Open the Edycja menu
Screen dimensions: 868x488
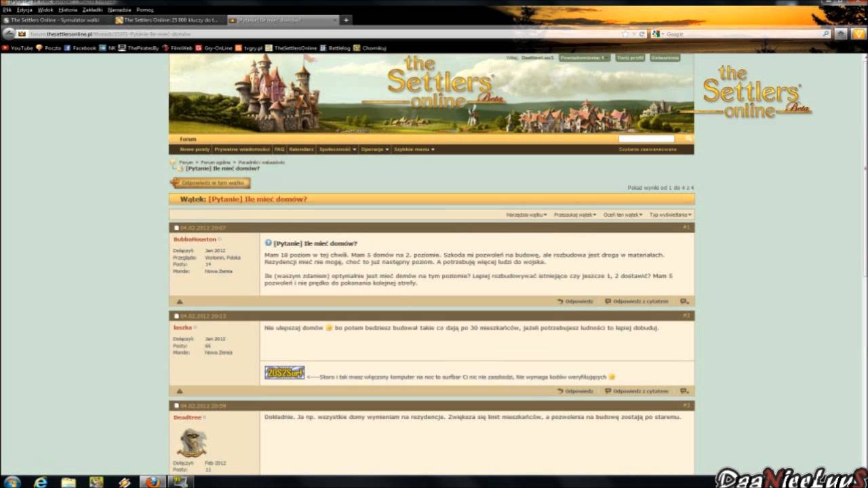click(24, 10)
